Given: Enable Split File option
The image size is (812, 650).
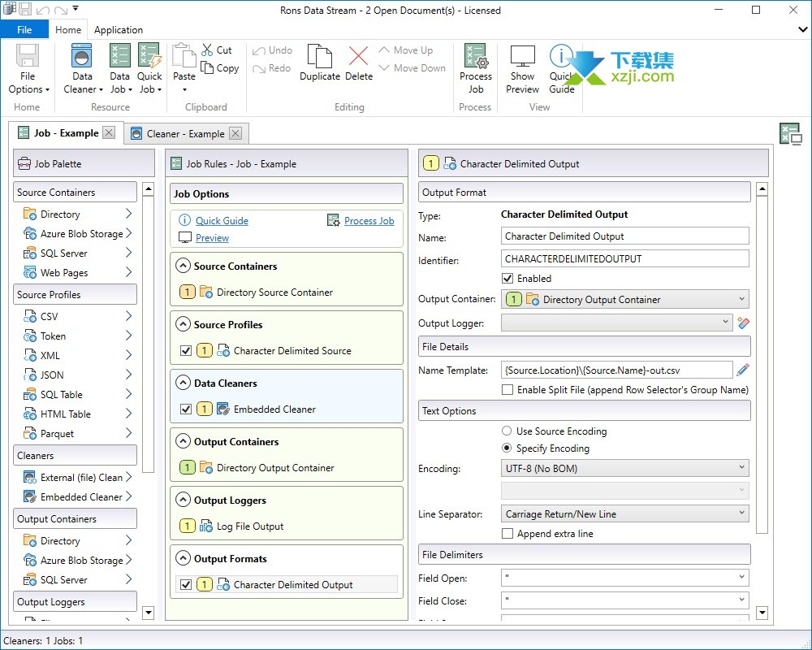Looking at the screenshot, I should click(508, 390).
